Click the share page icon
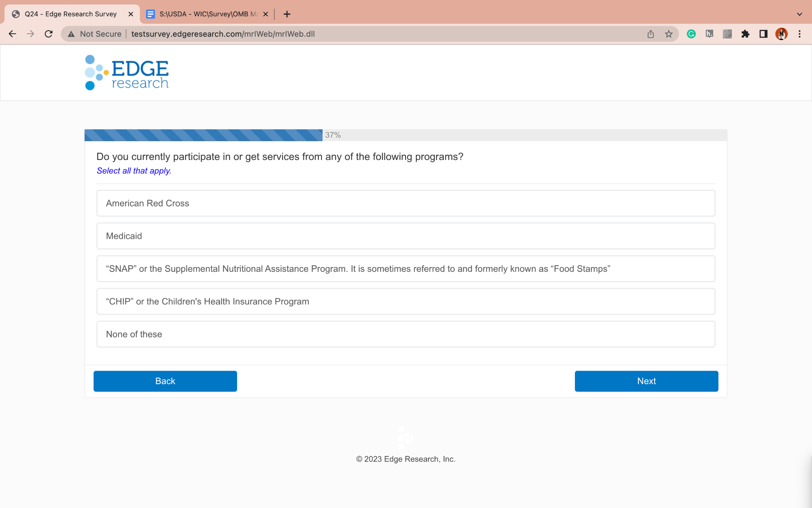 click(651, 34)
